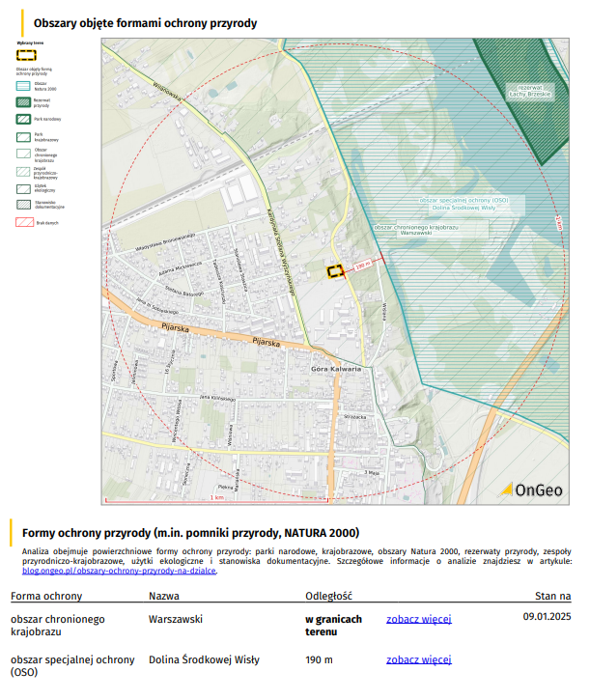Click the Stanowisko dokumentacyjne legend icon
590x700 pixels.
[x=23, y=204]
